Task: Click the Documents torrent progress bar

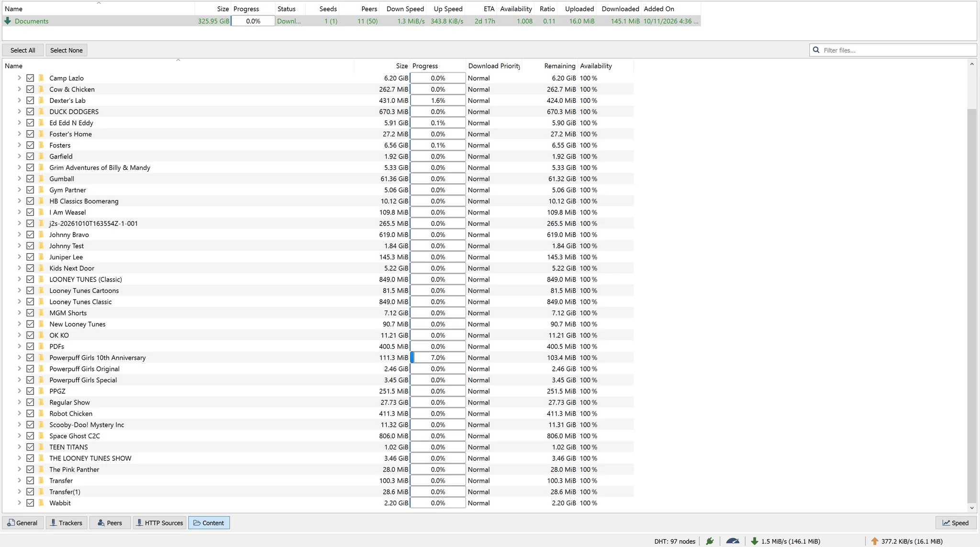Action: click(x=253, y=21)
